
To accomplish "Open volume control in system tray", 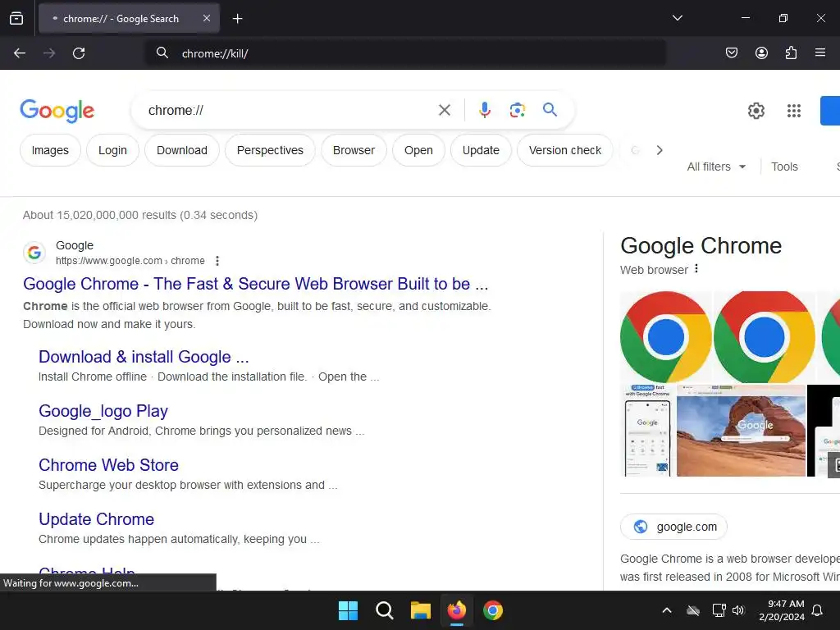I will [738, 610].
